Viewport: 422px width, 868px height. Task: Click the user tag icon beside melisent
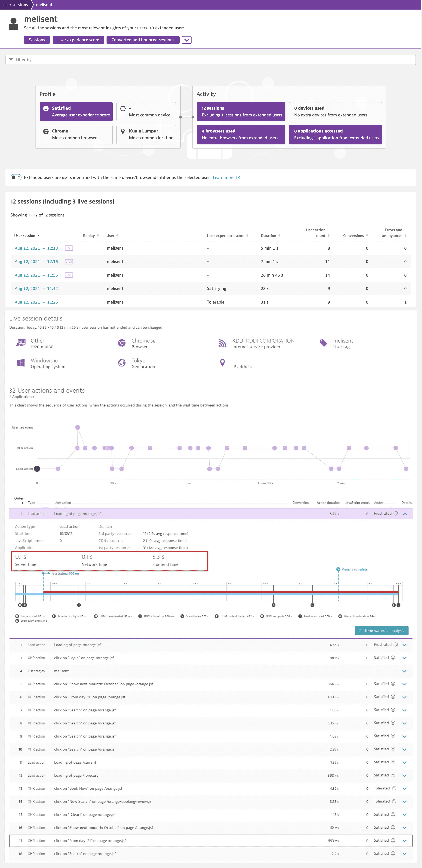[323, 343]
